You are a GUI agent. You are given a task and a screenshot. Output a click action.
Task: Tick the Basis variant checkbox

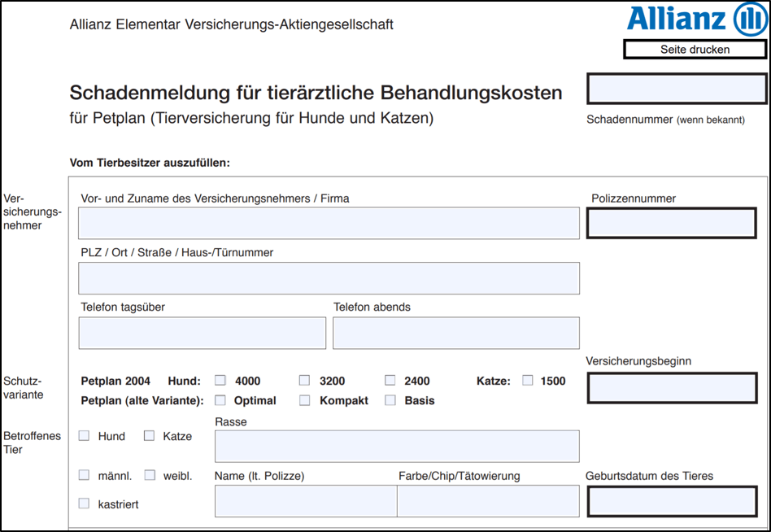[390, 400]
